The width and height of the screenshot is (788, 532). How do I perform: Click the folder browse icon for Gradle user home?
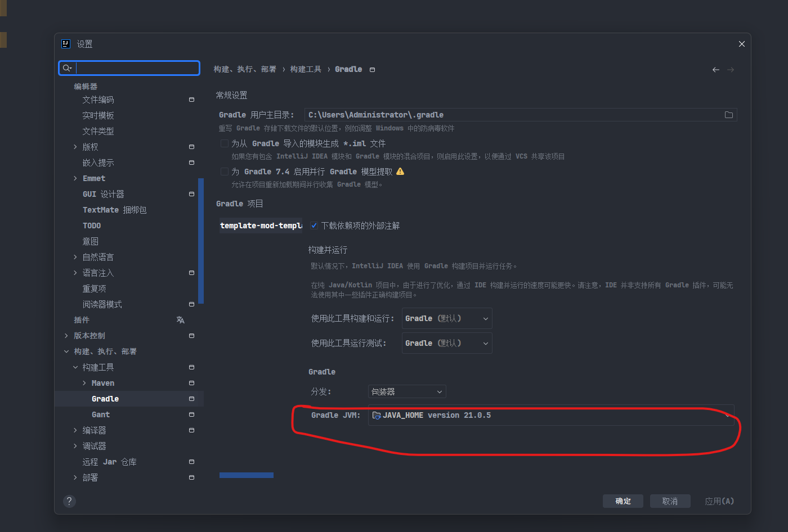729,115
